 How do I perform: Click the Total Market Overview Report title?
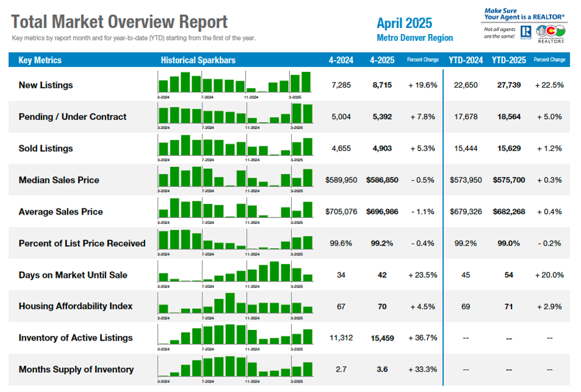(120, 22)
